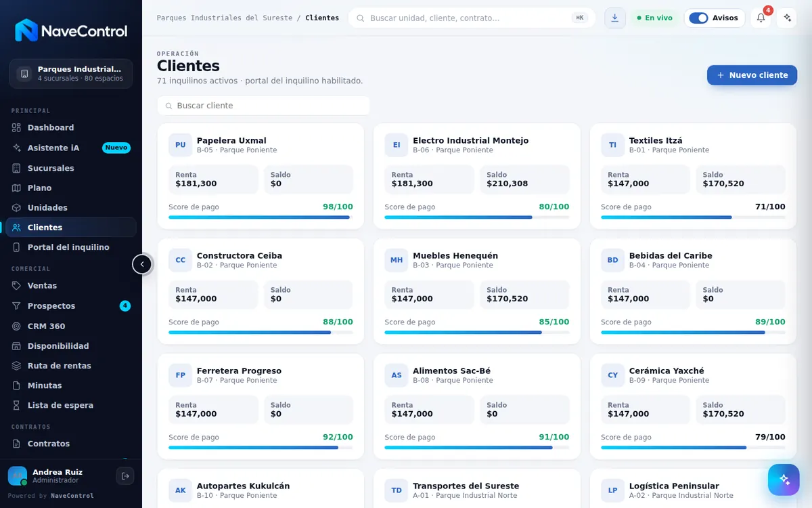Collapse the sidebar with the chevron button

[x=142, y=264]
